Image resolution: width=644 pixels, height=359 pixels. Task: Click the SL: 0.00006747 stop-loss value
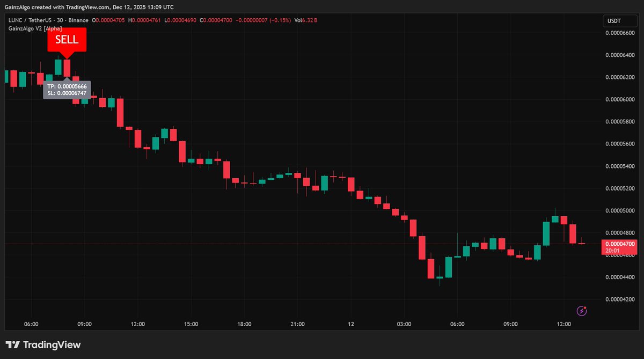(x=67, y=94)
